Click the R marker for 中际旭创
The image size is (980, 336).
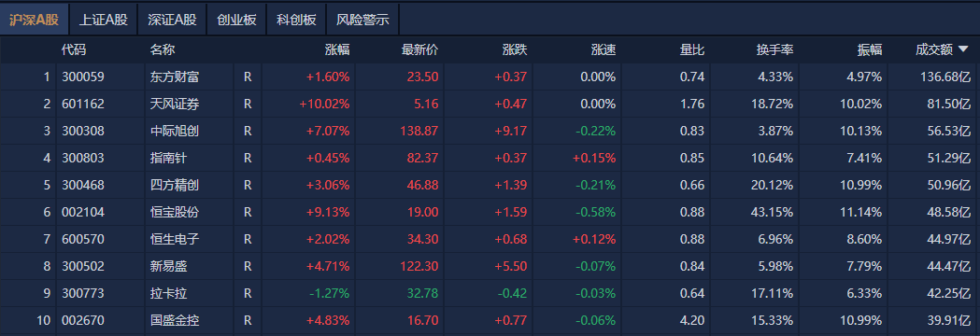(248, 132)
